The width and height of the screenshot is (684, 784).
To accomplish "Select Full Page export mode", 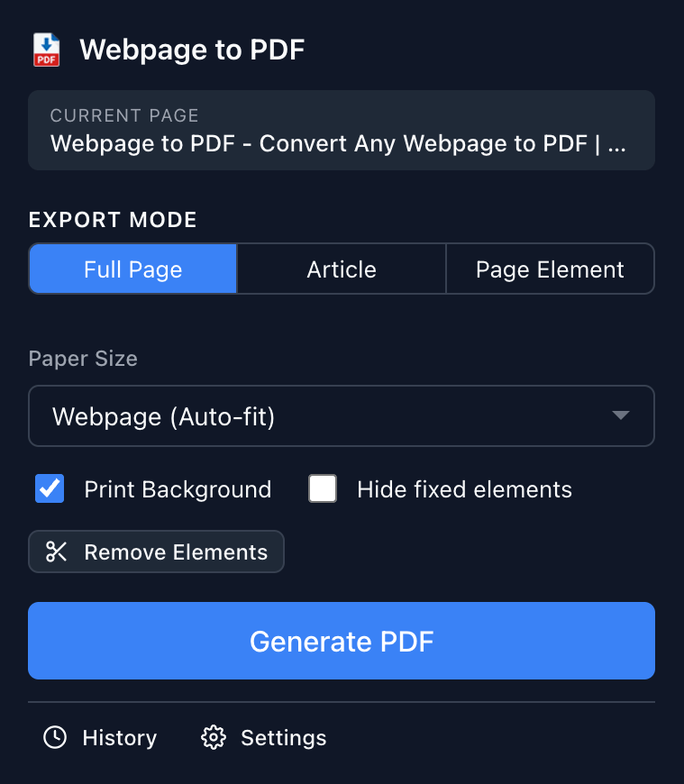I will (x=132, y=269).
